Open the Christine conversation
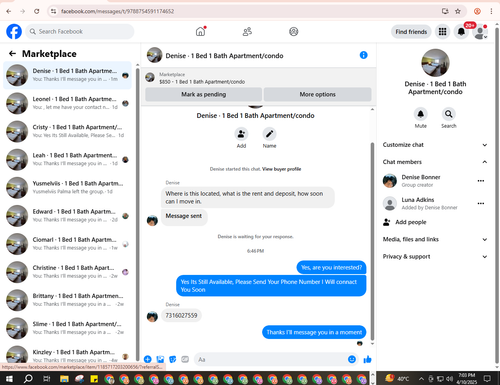Screen dimensions: 500x385 pyautogui.click(x=67, y=272)
